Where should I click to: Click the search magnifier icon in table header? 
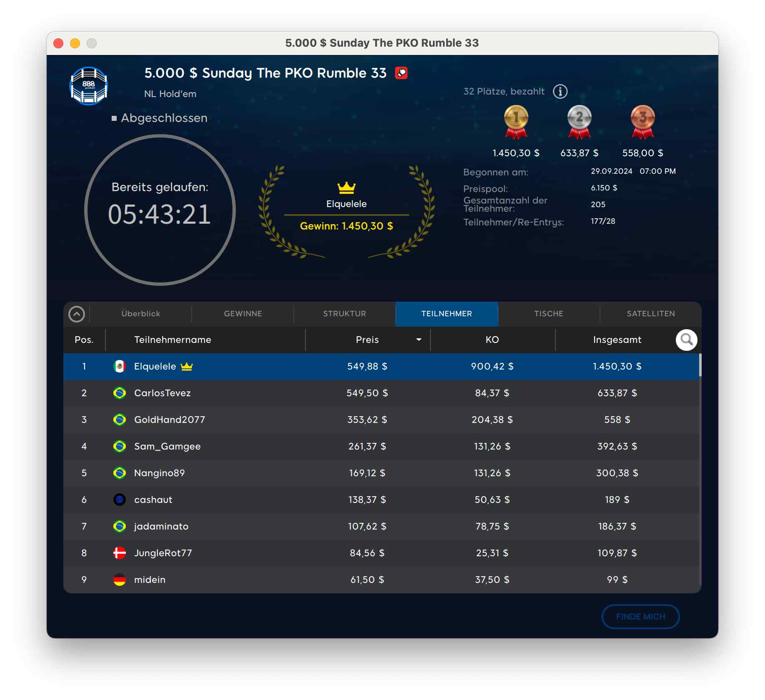pos(686,340)
